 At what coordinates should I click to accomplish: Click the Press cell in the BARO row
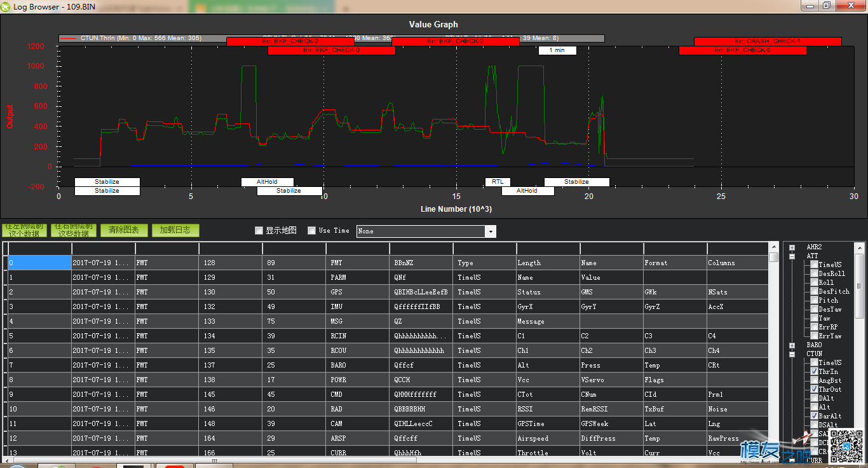click(x=611, y=365)
